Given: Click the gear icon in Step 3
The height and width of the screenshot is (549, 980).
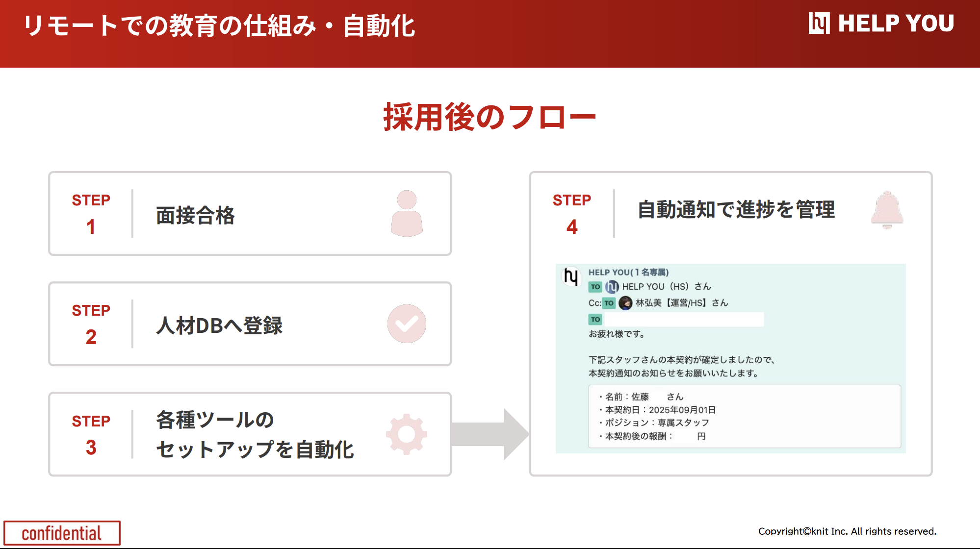Looking at the screenshot, I should click(x=407, y=434).
